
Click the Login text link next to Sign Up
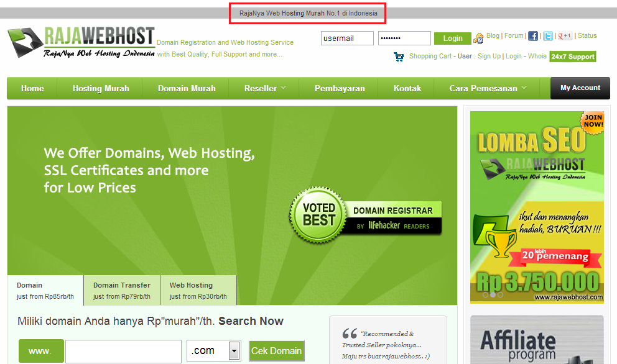point(514,56)
